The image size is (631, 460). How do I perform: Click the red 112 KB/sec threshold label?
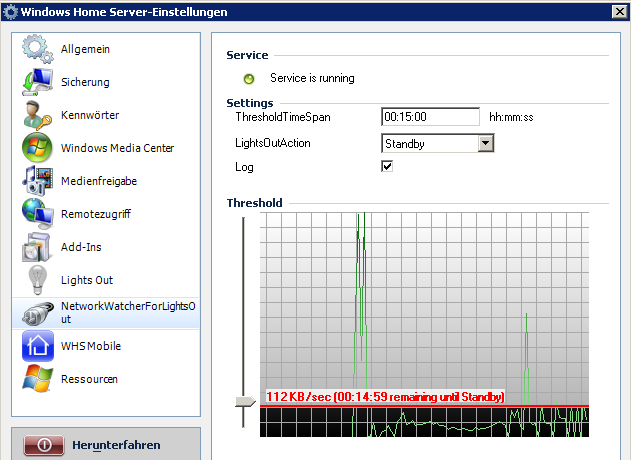pyautogui.click(x=385, y=397)
